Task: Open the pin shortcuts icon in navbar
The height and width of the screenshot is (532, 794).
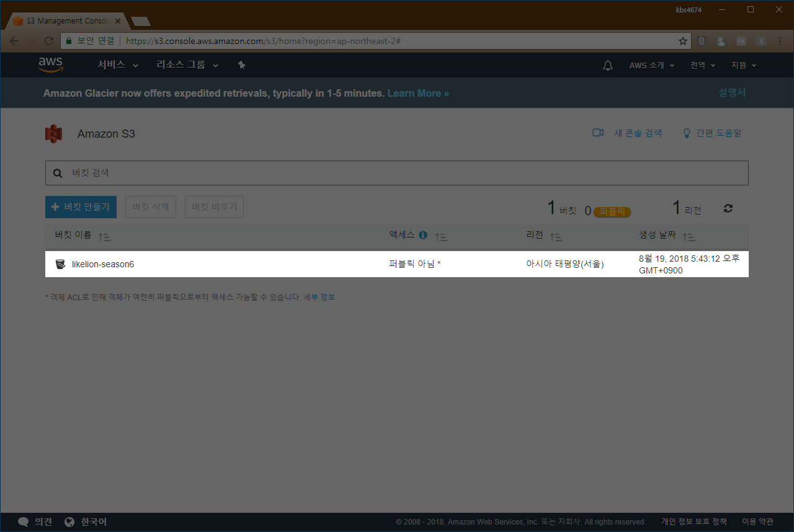Action: 242,65
